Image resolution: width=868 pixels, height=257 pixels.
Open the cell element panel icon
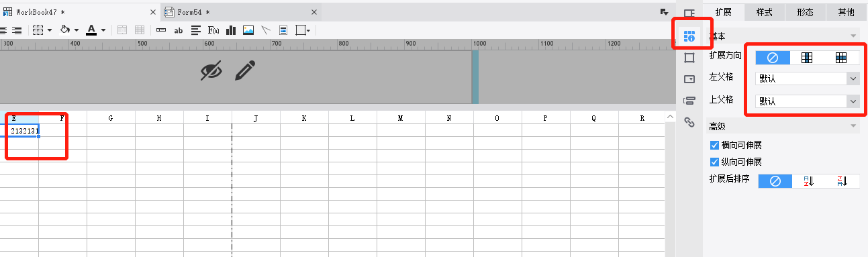pos(689,13)
